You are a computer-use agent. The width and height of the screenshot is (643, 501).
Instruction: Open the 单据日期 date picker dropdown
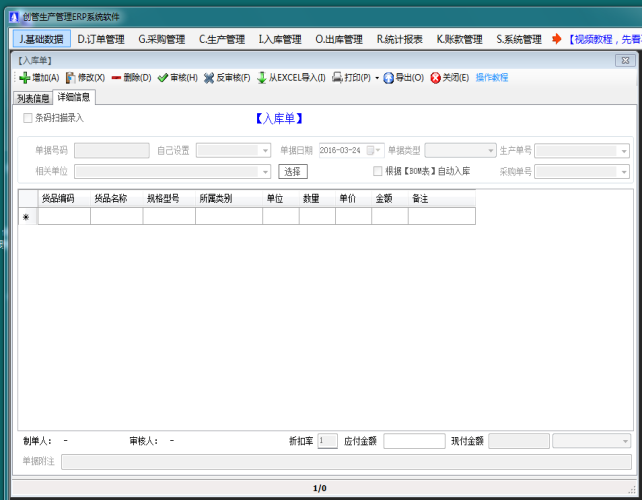point(378,151)
